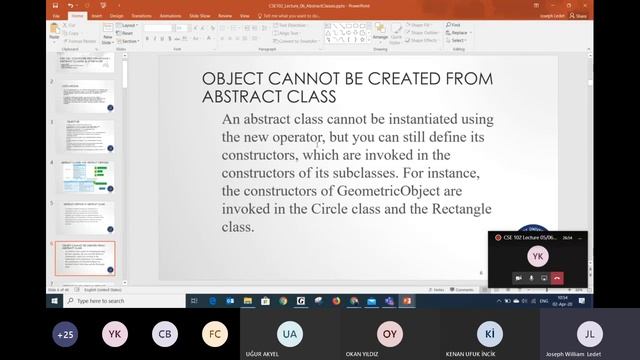
Task: Switch to the Insert tab
Action: 97,16
